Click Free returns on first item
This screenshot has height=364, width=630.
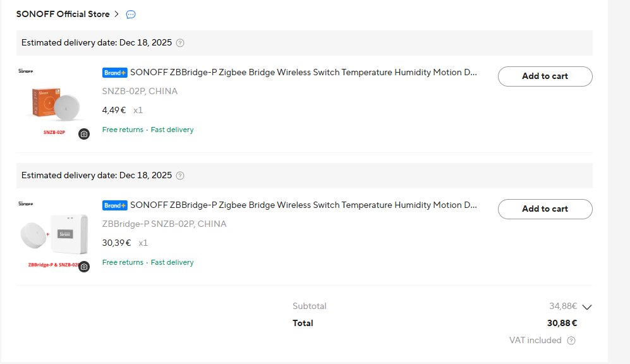pyautogui.click(x=123, y=130)
